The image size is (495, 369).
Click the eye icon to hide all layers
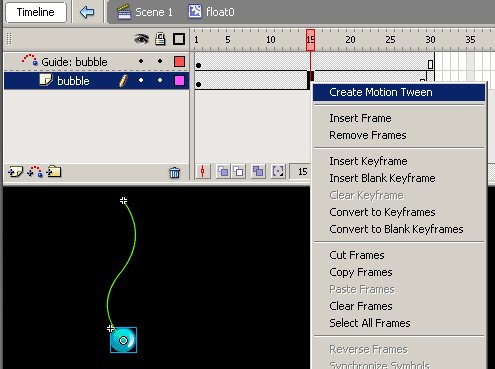click(x=141, y=39)
